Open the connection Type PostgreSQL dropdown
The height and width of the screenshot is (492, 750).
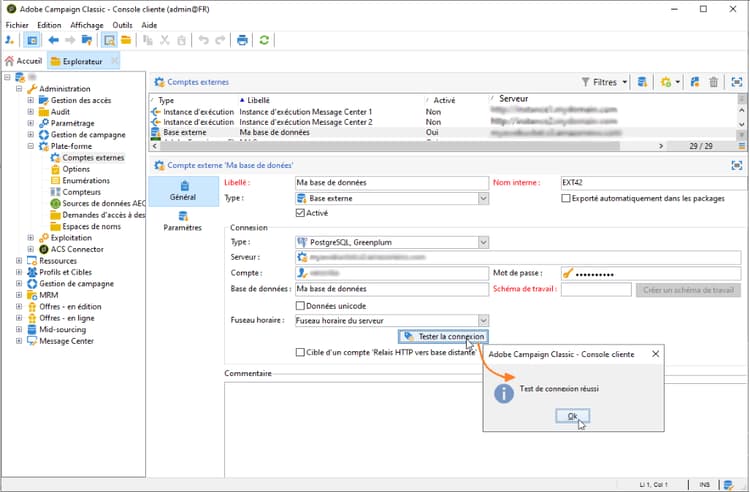click(x=483, y=242)
